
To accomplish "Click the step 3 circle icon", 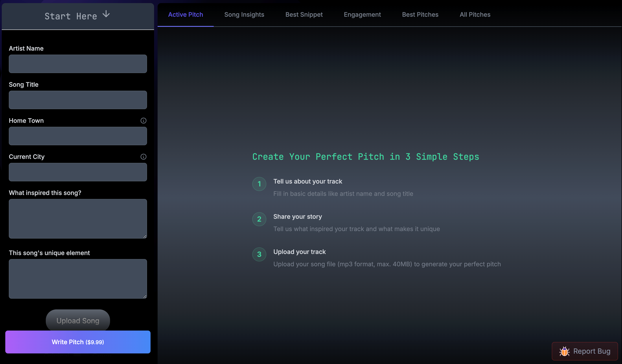I will (x=259, y=254).
